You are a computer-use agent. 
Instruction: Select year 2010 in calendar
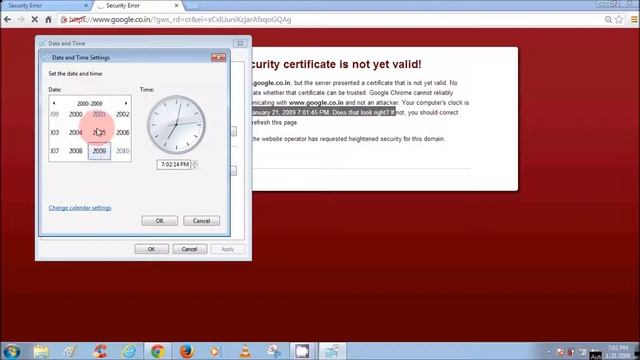(122, 151)
